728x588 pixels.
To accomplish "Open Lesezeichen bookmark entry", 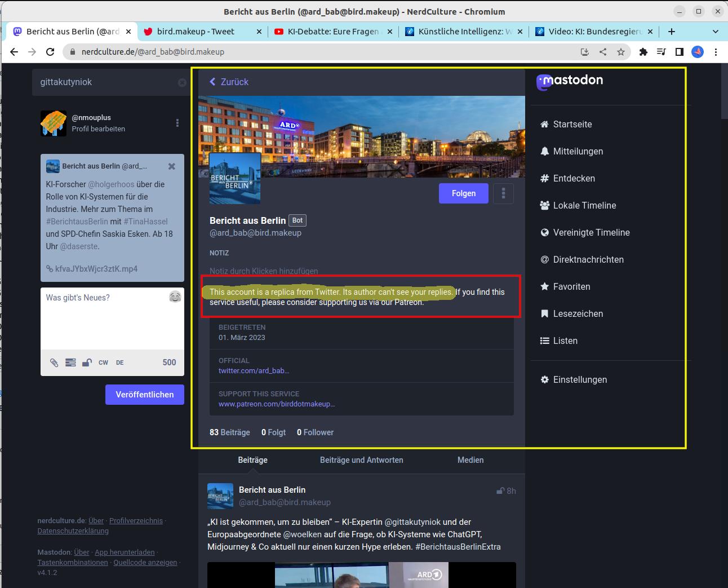I will [571, 313].
